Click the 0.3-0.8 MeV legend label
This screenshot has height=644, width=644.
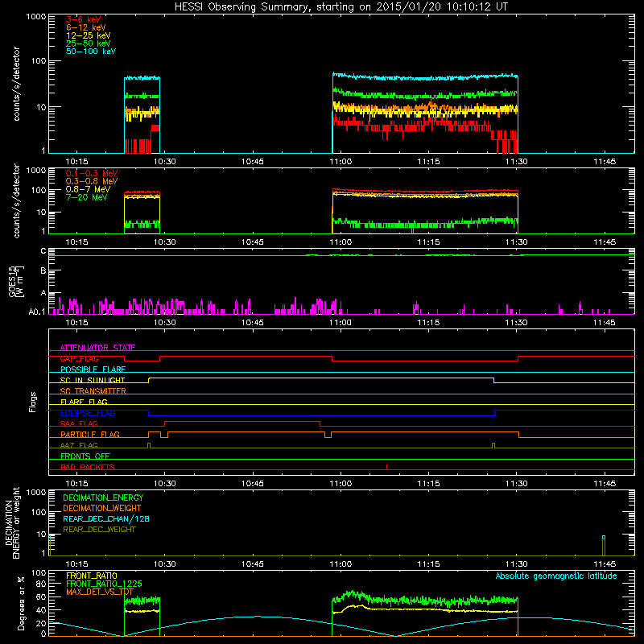[x=92, y=181]
